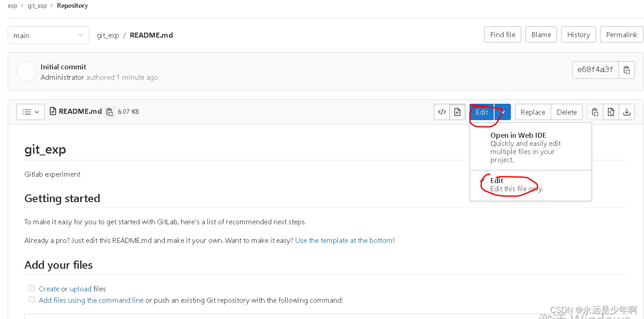
Task: Download the README.md file
Action: tap(627, 112)
